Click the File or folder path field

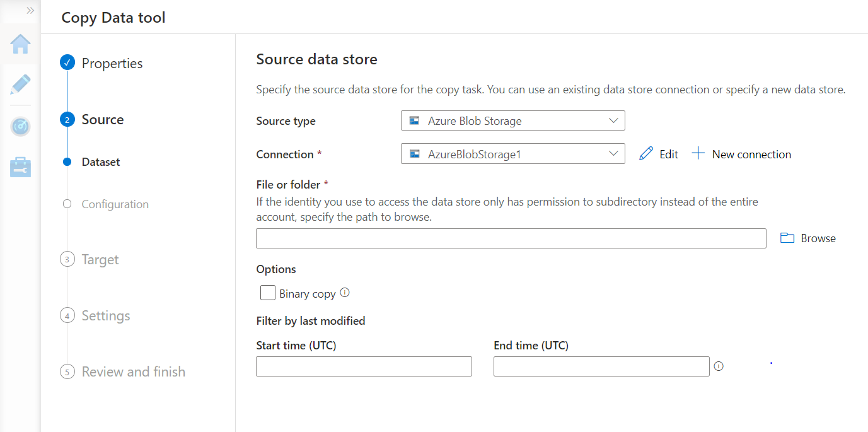click(x=511, y=238)
